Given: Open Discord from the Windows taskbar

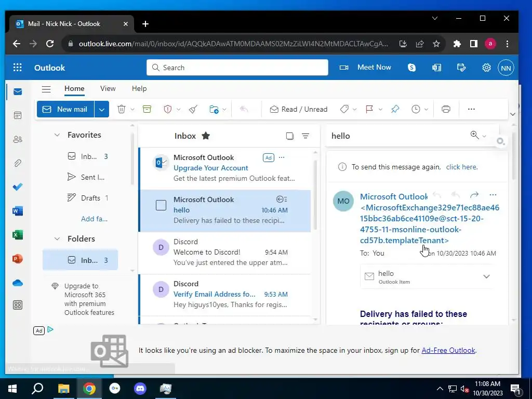Looking at the screenshot, I should [x=140, y=389].
